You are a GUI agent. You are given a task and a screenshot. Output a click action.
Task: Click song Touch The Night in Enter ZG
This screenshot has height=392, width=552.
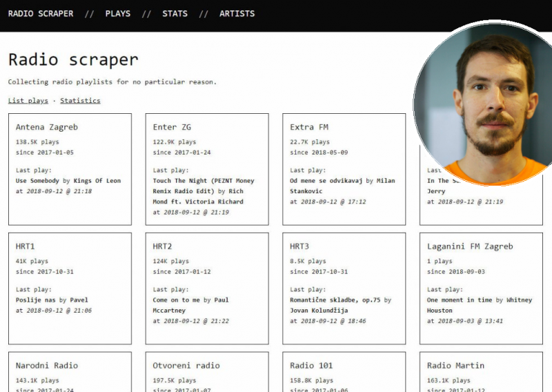tap(204, 186)
